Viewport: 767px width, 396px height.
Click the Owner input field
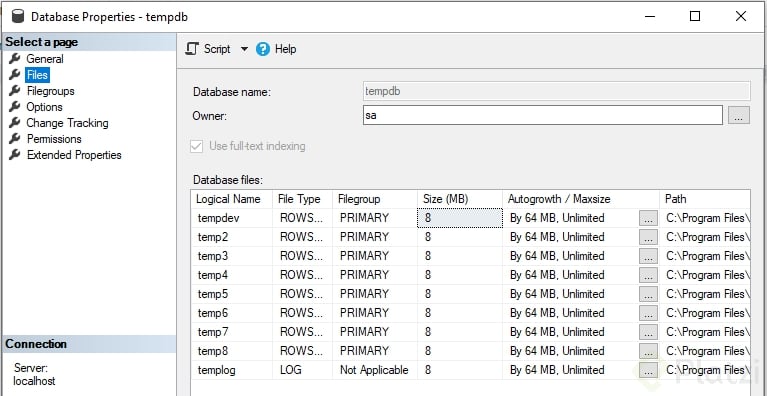(x=542, y=115)
